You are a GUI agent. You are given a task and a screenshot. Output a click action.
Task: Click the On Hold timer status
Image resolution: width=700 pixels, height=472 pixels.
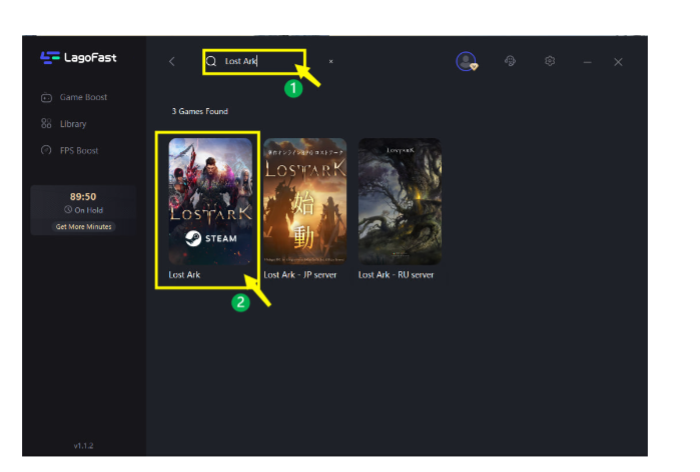(x=83, y=210)
